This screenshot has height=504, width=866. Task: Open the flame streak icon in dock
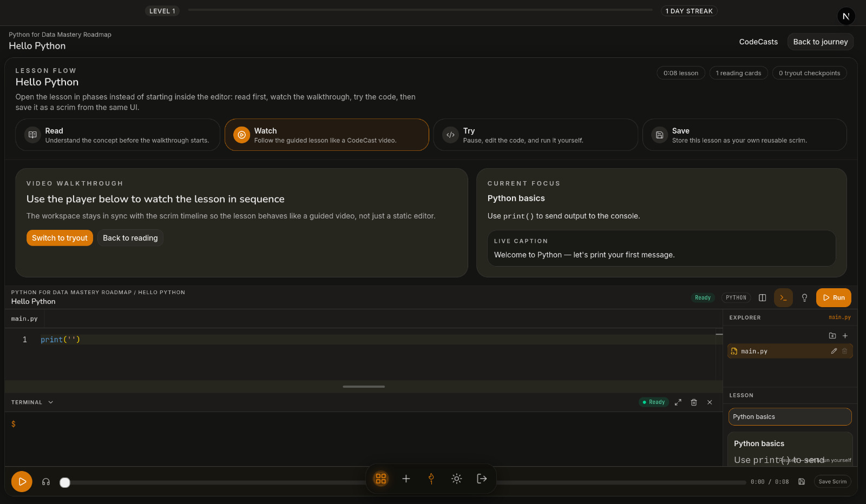click(431, 479)
